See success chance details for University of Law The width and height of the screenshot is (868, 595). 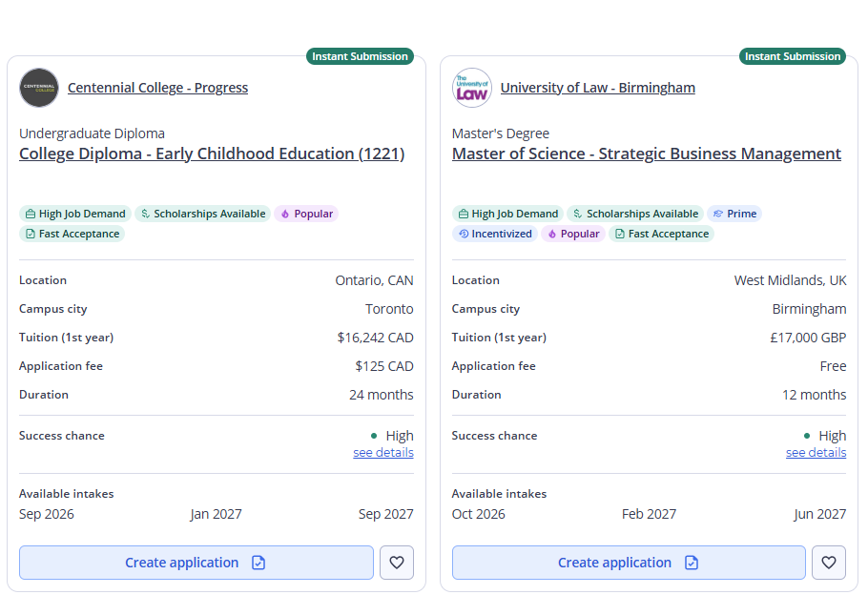pos(816,452)
